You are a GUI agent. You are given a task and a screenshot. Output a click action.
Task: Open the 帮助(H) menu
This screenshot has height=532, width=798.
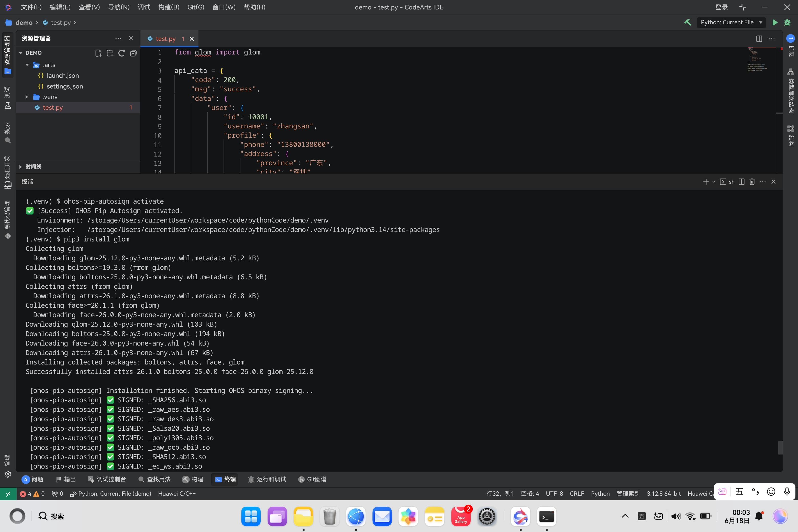(254, 7)
